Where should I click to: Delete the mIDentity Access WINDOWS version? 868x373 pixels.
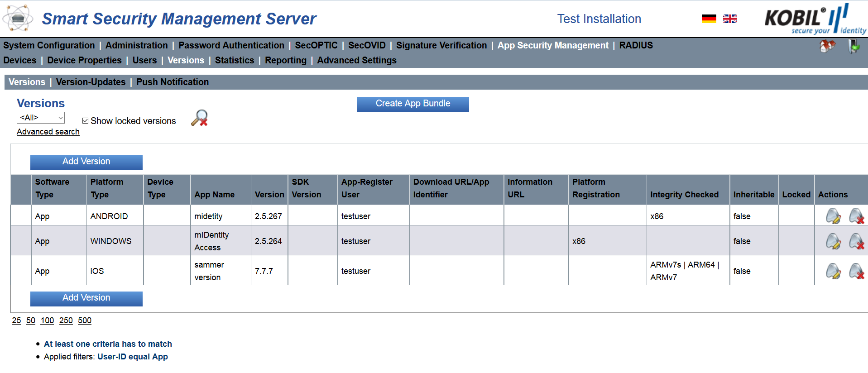click(856, 241)
